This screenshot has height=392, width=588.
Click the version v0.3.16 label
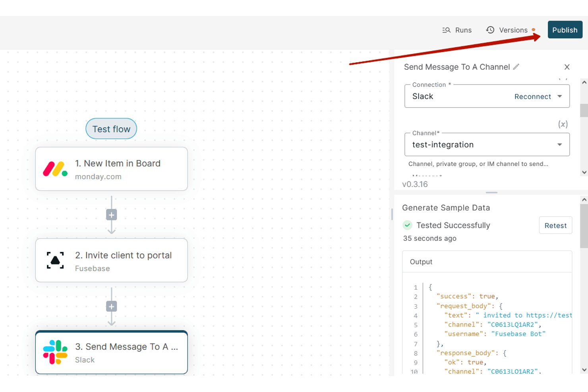click(x=415, y=184)
